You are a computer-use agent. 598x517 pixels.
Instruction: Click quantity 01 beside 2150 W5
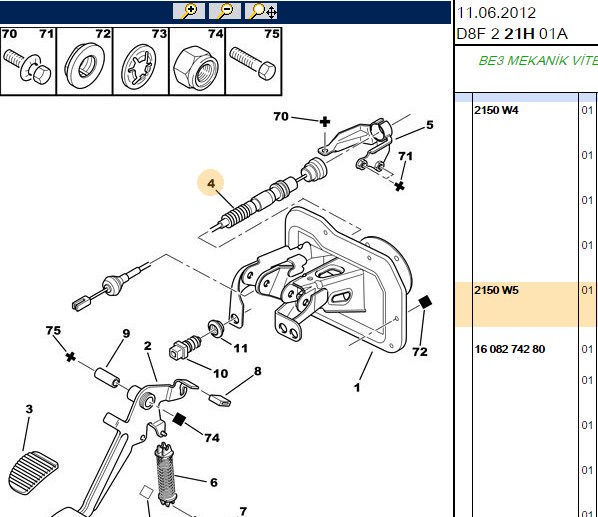tap(587, 290)
